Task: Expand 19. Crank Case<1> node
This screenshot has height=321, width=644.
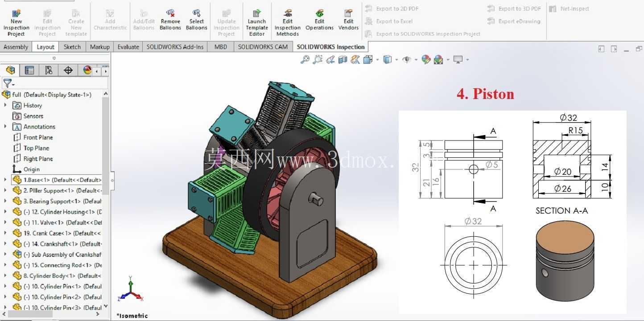Action: coord(5,233)
